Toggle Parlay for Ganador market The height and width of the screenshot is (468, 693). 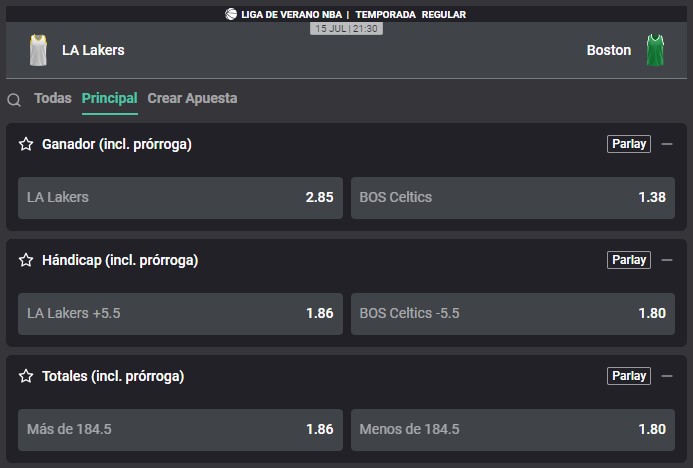click(x=628, y=144)
